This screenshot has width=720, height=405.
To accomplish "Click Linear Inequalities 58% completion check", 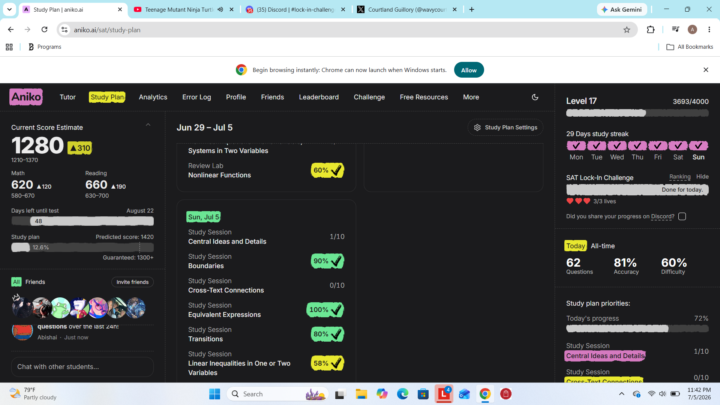I will tap(327, 363).
